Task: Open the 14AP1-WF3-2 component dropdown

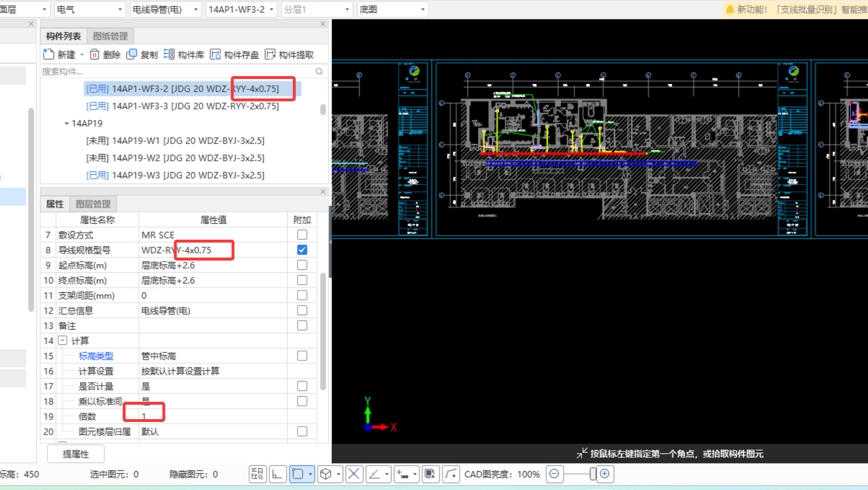Action: tap(241, 9)
